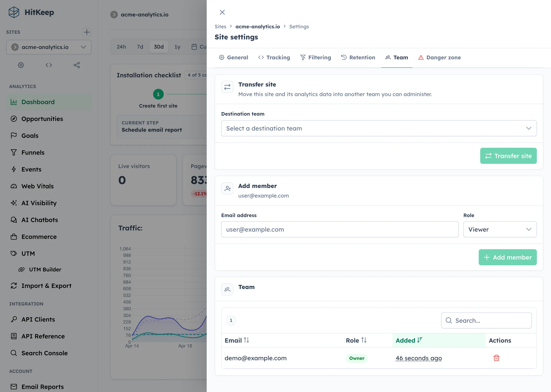Screen dimensions: 551x392
Task: Click the Email address input field
Action: point(340,229)
